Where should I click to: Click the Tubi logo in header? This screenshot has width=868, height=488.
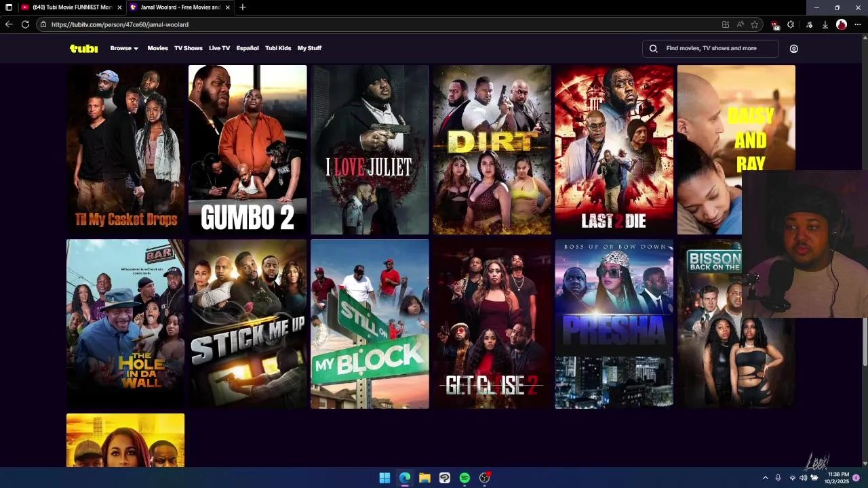[83, 48]
